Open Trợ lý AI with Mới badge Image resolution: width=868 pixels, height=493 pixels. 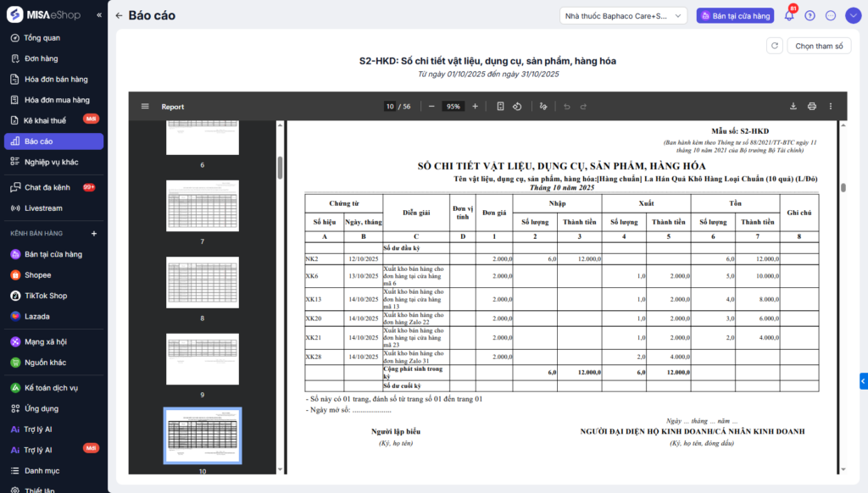[x=53, y=450]
